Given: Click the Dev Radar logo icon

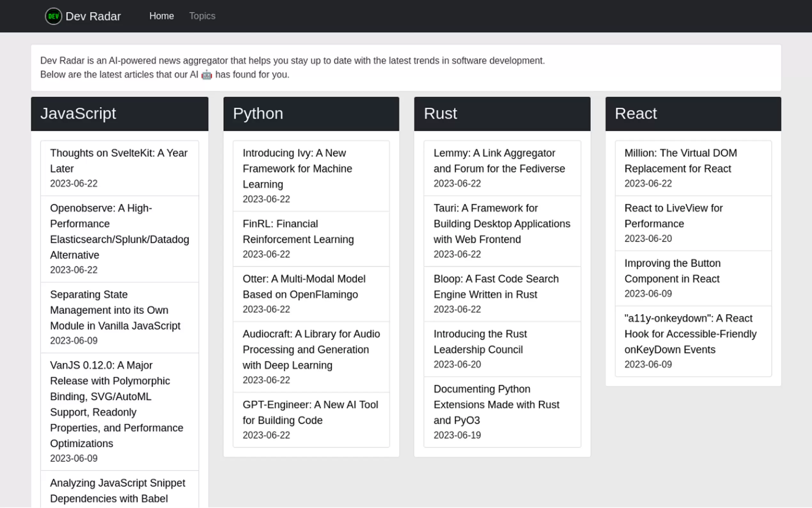Looking at the screenshot, I should pos(53,16).
